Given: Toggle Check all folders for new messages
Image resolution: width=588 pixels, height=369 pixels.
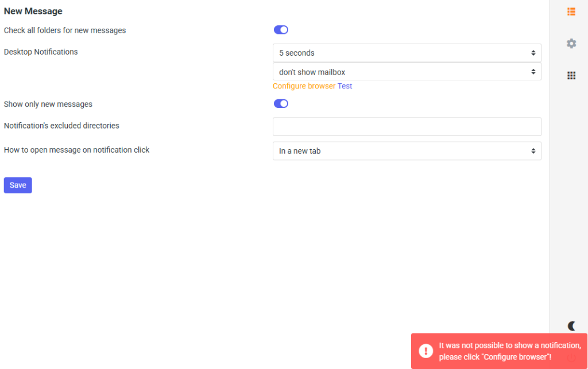Looking at the screenshot, I should [281, 30].
